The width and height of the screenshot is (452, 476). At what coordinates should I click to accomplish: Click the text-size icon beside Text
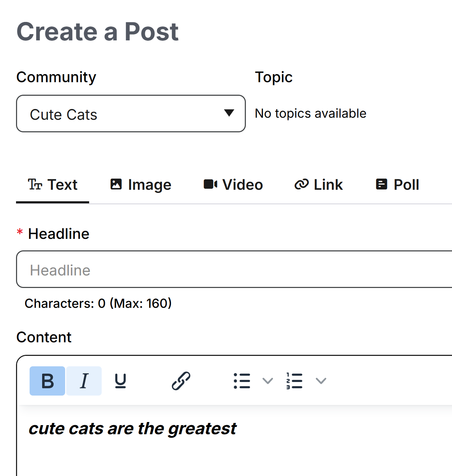coord(35,184)
